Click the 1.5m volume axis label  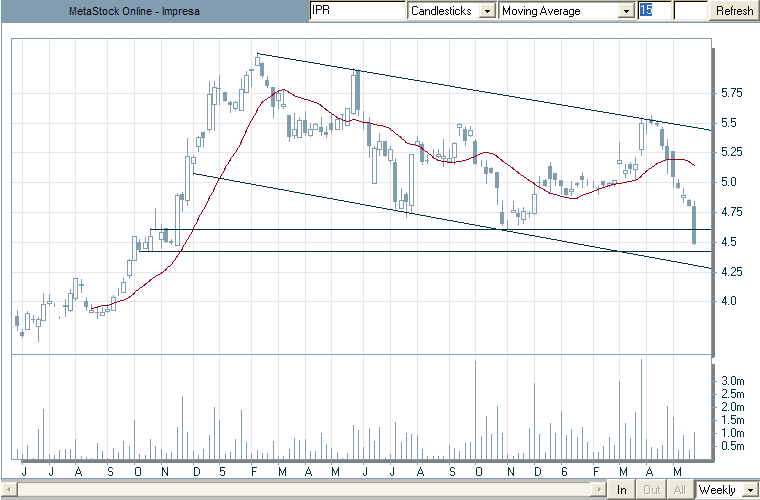[732, 420]
